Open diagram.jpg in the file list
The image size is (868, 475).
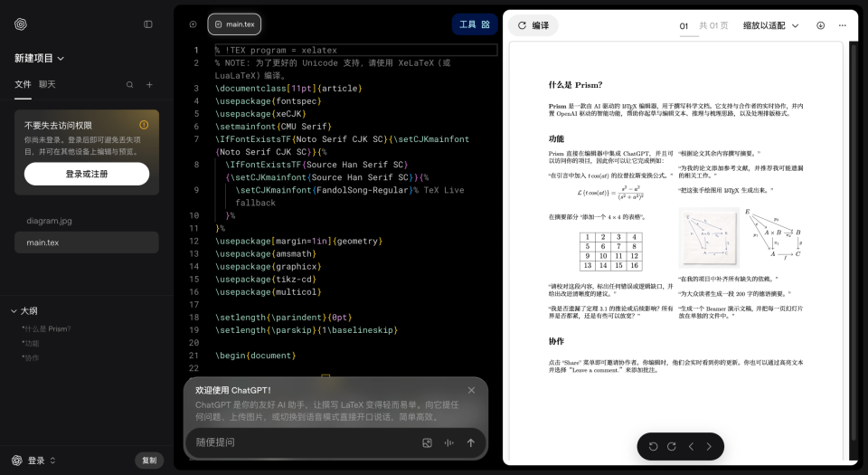87,221
